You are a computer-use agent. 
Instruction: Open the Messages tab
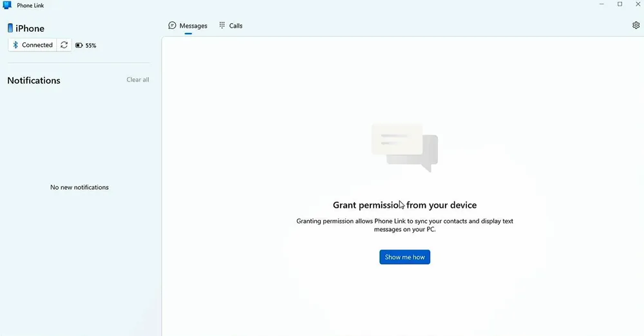point(187,26)
